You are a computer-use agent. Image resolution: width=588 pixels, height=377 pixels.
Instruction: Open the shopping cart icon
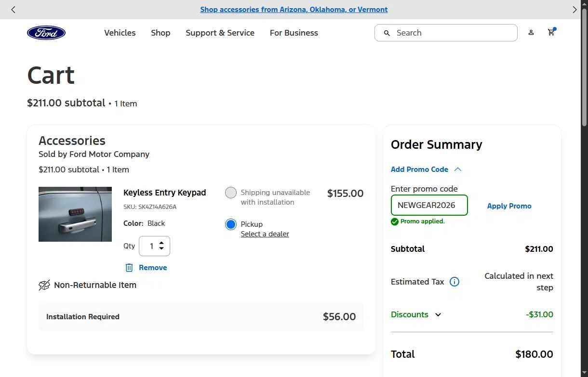tap(551, 32)
